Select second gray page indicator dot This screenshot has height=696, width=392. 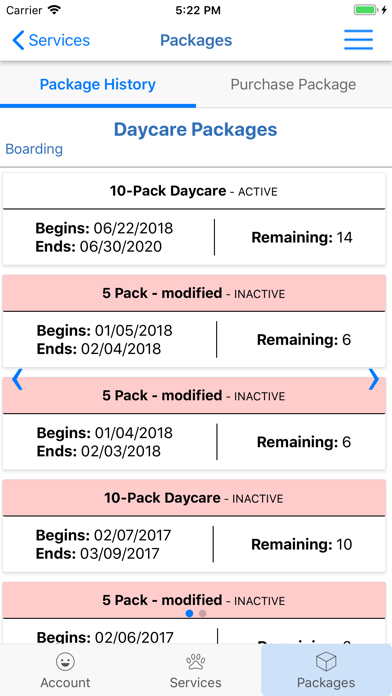pyautogui.click(x=202, y=613)
